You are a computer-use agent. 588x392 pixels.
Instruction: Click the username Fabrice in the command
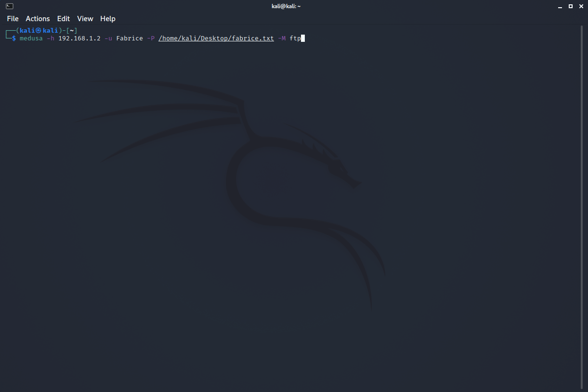[x=130, y=38]
